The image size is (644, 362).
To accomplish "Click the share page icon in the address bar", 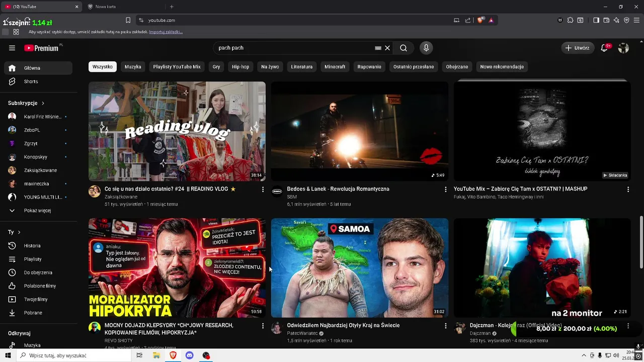I will 468,20.
